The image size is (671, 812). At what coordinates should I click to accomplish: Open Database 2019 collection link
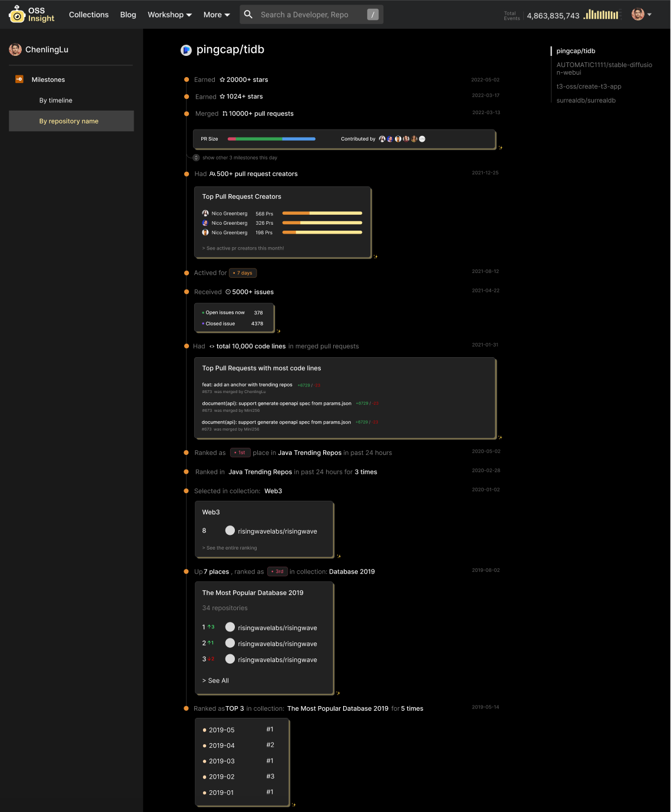[352, 572]
